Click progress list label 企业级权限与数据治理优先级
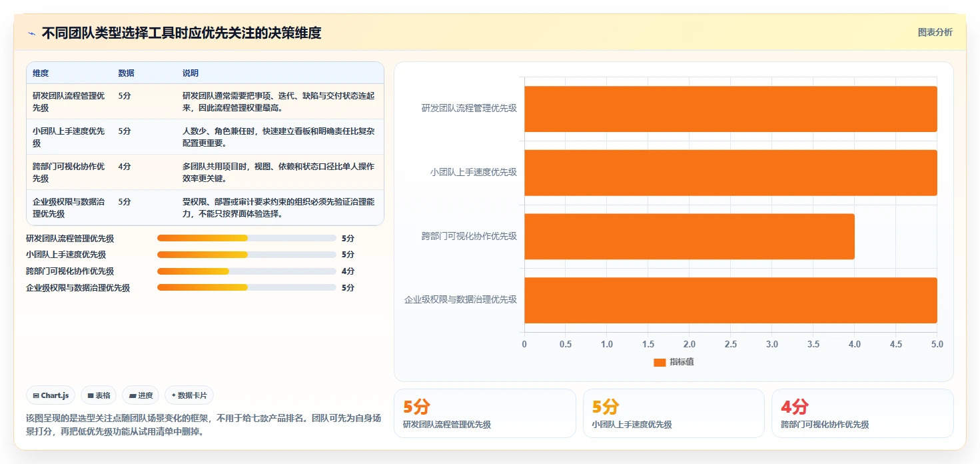980x464 pixels. coord(78,288)
